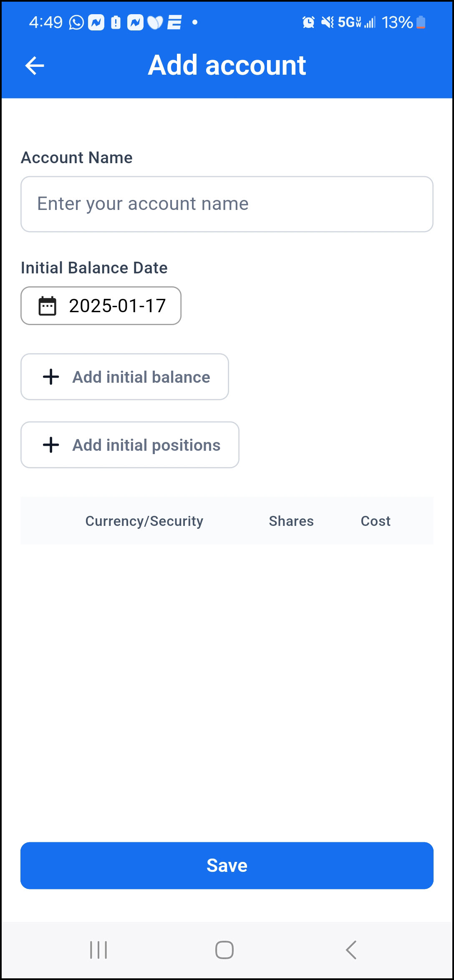Viewport: 454px width, 980px height.
Task: Focus the Account Name input field
Action: coord(227,204)
